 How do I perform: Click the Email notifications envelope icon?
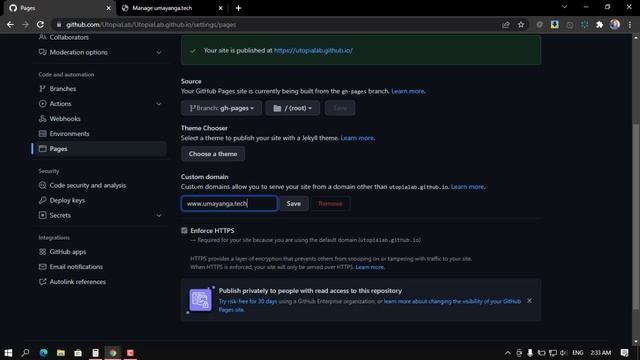point(42,267)
